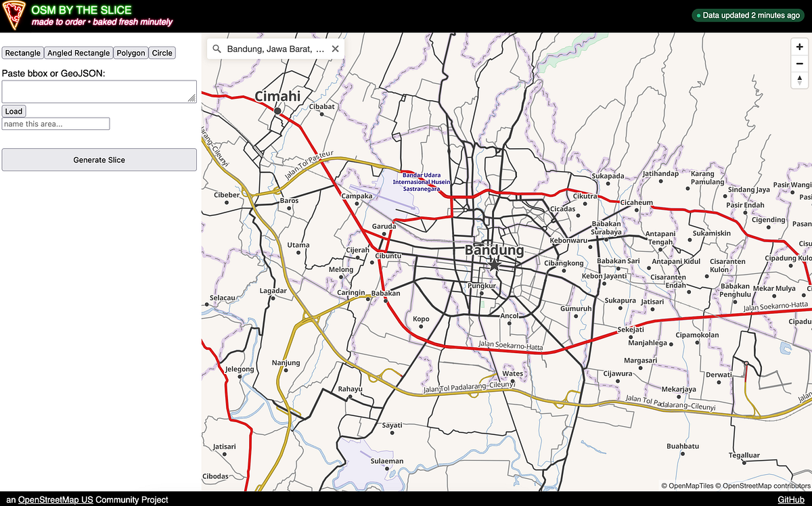Click the 'name this area' input field
Image resolution: width=812 pixels, height=506 pixels.
55,124
